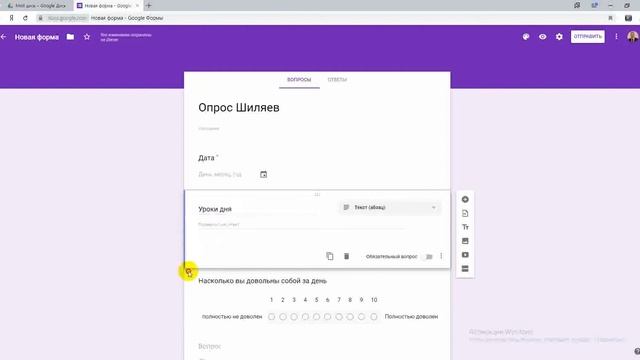640x360 pixels.
Task: Select scale radio button under 5
Action: (316, 317)
